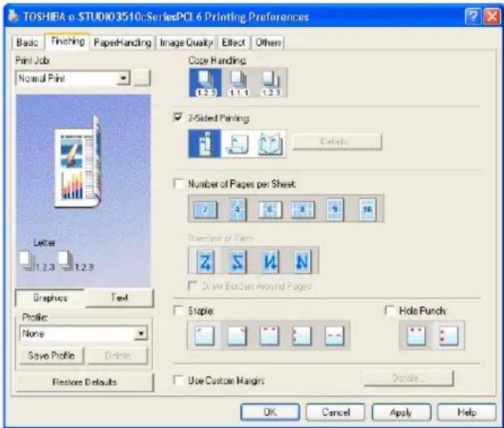504x428 pixels.
Task: Uncheck 2-Sided Printing checkbox
Action: click(x=177, y=118)
